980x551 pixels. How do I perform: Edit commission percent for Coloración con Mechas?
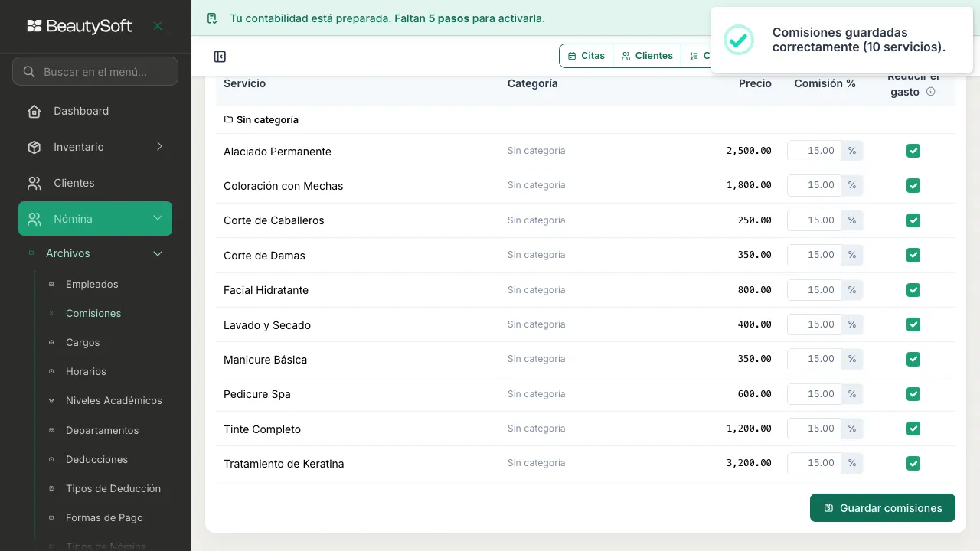[x=814, y=185]
